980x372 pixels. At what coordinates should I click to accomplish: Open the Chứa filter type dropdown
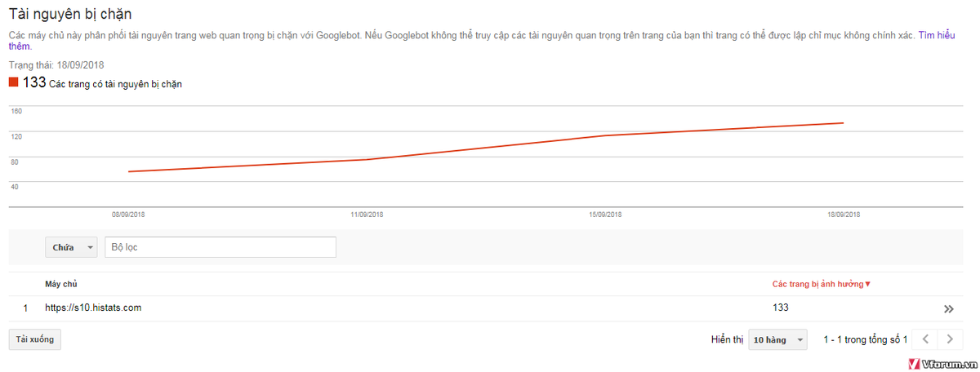coord(71,247)
